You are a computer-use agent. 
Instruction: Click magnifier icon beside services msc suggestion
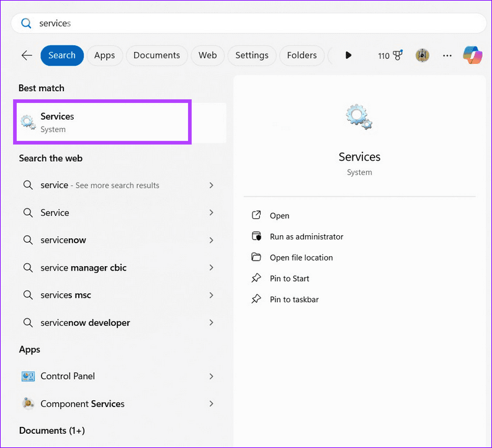click(x=28, y=295)
